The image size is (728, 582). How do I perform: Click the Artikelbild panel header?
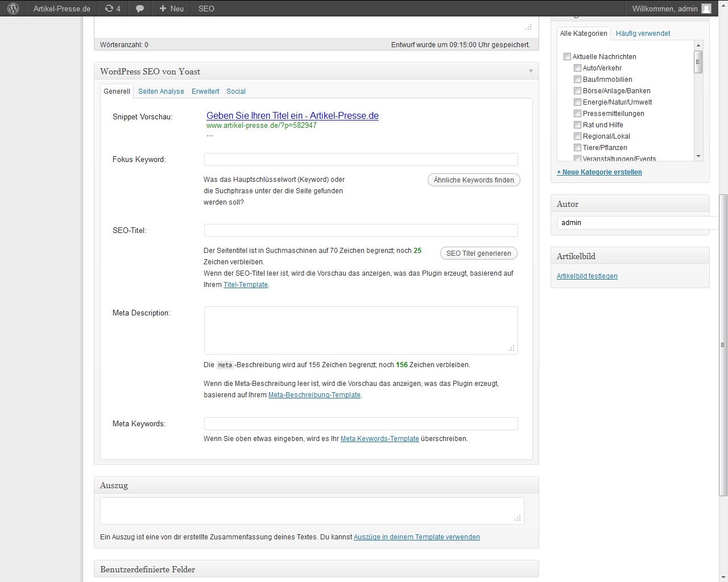pyautogui.click(x=630, y=256)
